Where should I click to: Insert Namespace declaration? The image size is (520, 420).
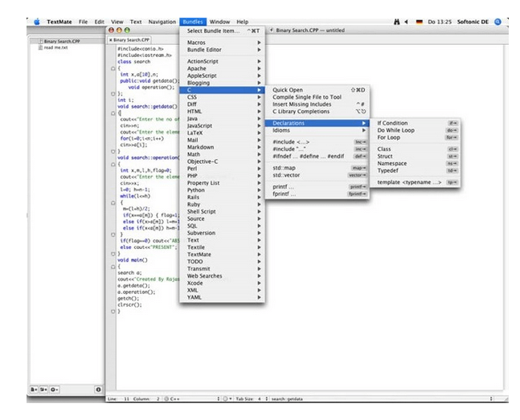(415, 164)
